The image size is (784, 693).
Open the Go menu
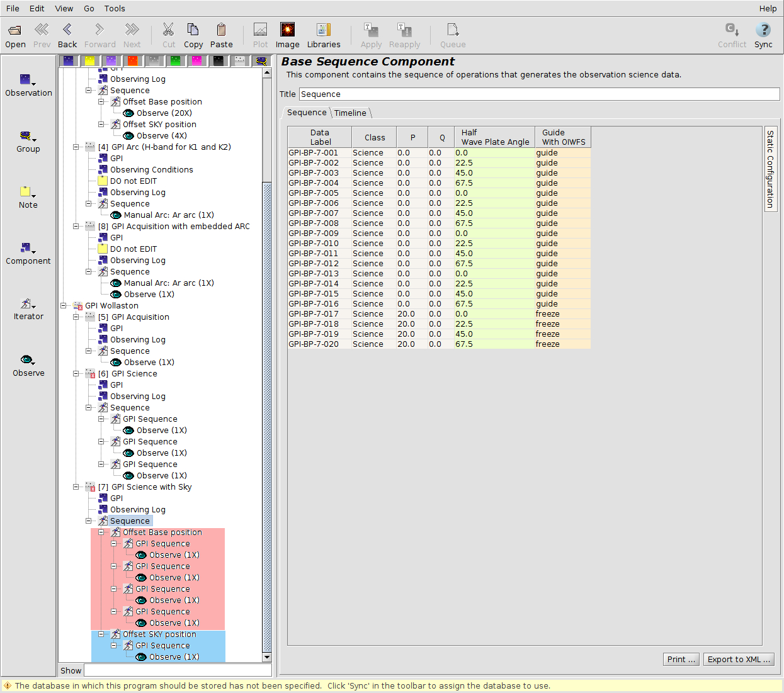pos(89,9)
